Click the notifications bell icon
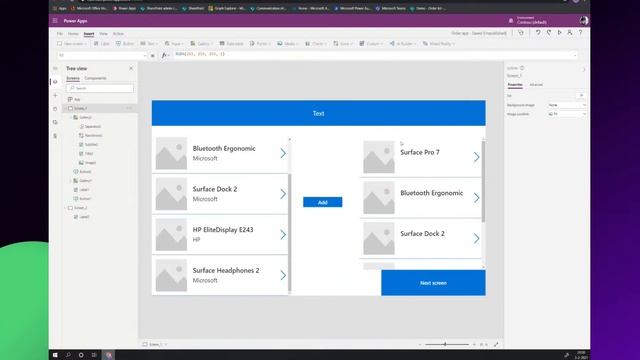The image size is (640, 360). coord(511,20)
